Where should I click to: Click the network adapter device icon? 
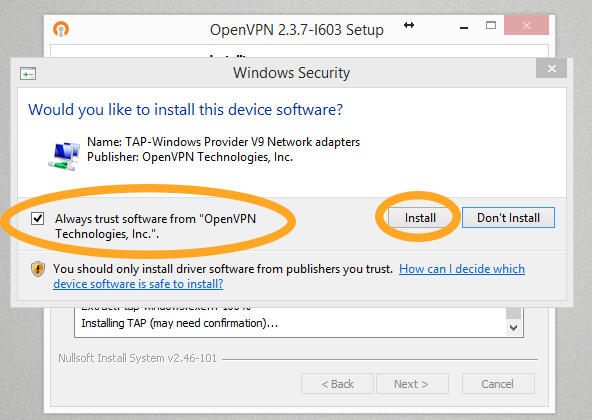click(64, 156)
